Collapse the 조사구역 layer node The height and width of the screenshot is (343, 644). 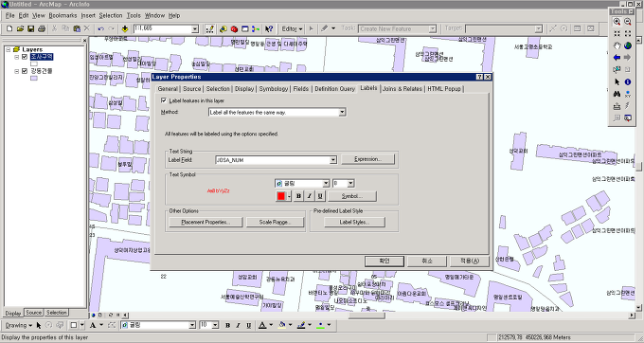(16, 57)
